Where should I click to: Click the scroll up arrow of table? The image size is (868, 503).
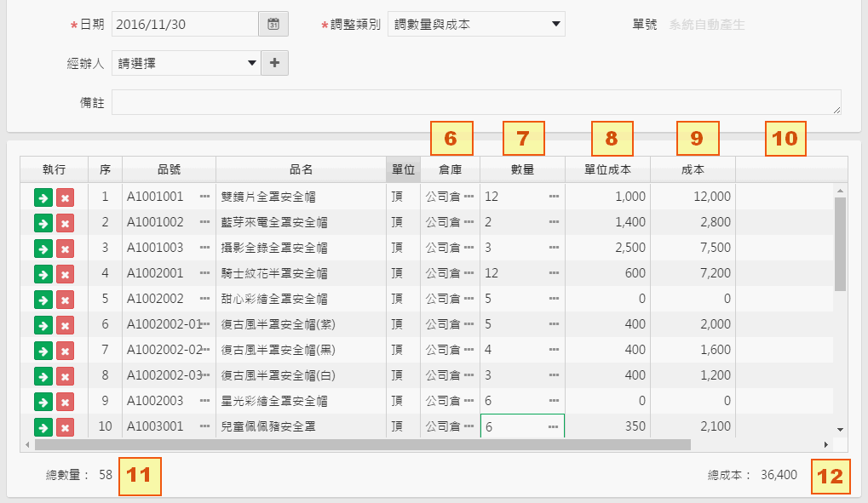[841, 191]
